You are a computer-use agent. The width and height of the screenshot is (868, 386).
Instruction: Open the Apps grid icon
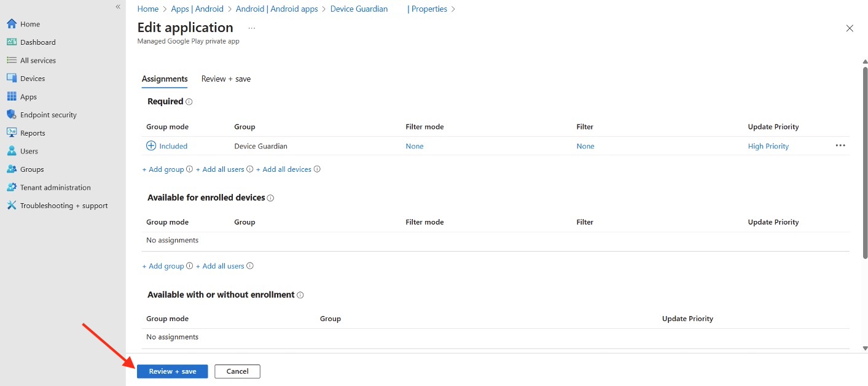11,97
